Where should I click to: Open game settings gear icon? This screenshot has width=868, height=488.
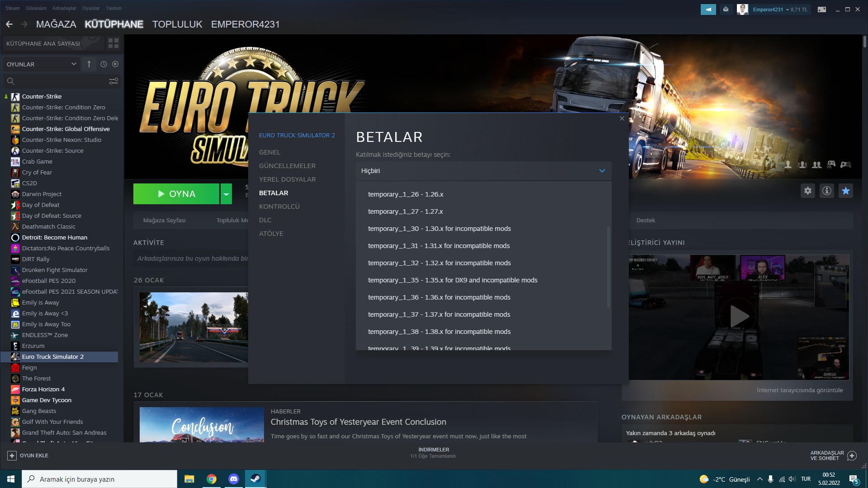tap(808, 191)
